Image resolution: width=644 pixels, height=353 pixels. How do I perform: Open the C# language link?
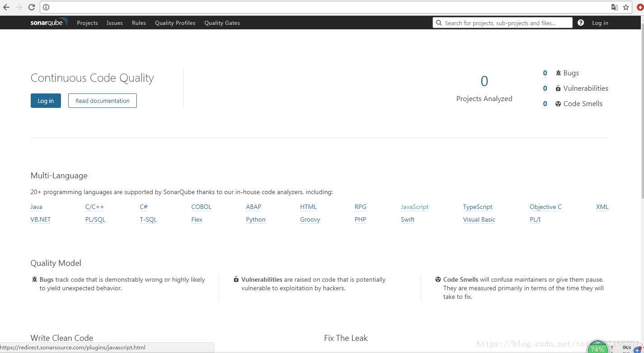tap(144, 207)
